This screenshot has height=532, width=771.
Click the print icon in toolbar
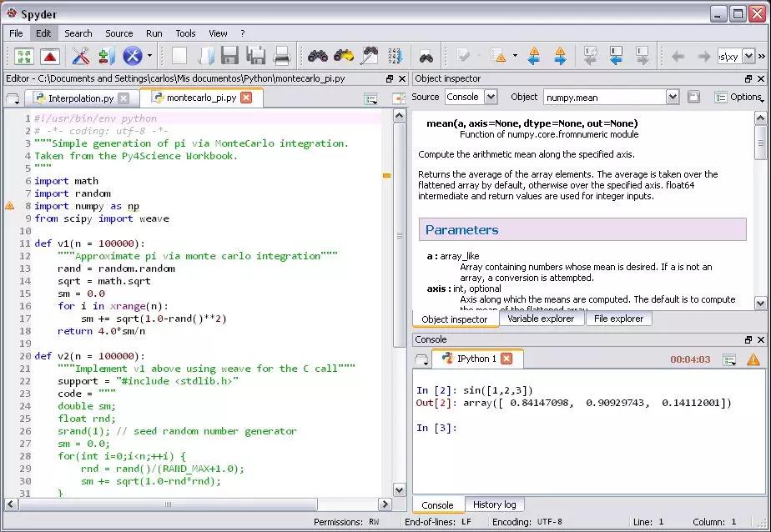[282, 57]
